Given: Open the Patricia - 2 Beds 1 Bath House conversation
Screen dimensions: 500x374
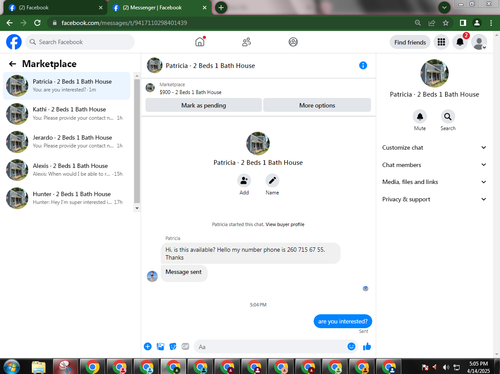Looking at the screenshot, I should point(67,86).
